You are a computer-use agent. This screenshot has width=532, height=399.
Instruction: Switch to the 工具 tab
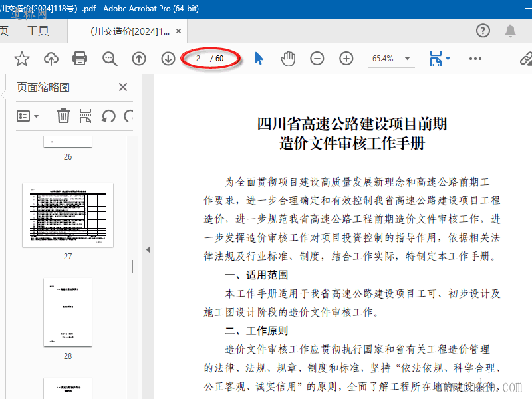[38, 31]
